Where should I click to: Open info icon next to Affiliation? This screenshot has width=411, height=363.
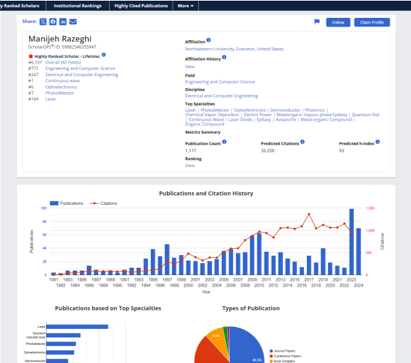(x=208, y=40)
